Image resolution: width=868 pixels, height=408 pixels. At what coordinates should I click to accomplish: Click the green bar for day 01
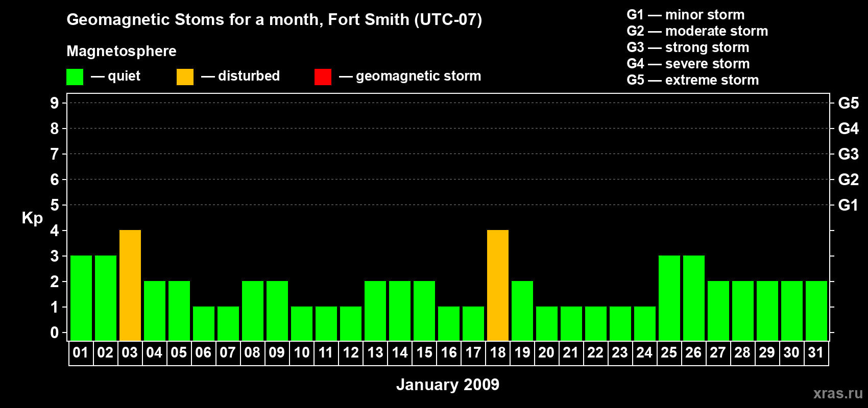pyautogui.click(x=81, y=298)
